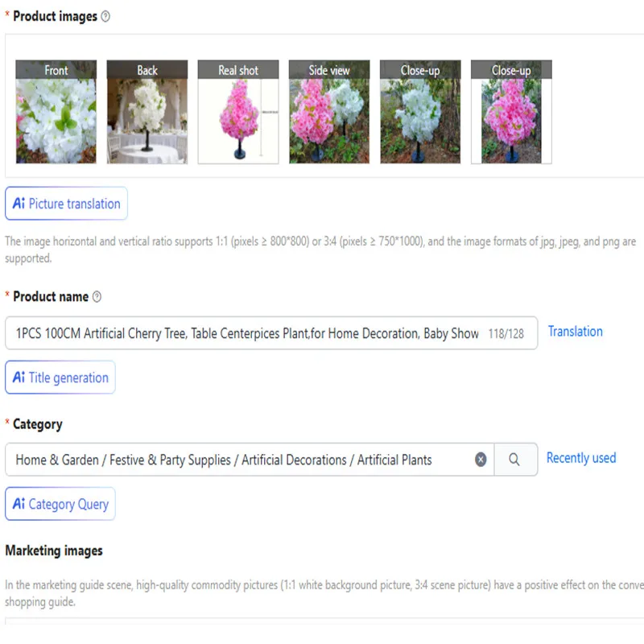Select the white tree Close-up thumbnail
644x644 pixels.
coord(420,112)
